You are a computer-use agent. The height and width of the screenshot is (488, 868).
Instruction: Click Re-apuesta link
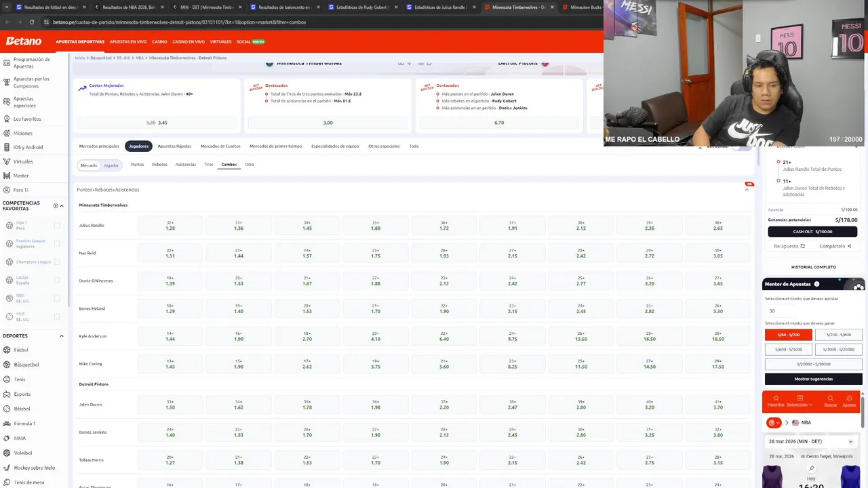pyautogui.click(x=789, y=246)
